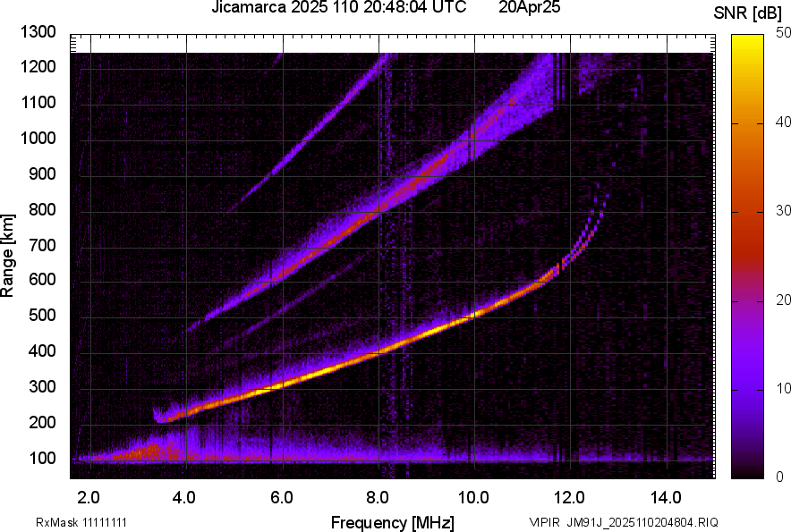Click the colorbar's 10 dB tick label
Screen dimensions: 791x532
(784, 388)
